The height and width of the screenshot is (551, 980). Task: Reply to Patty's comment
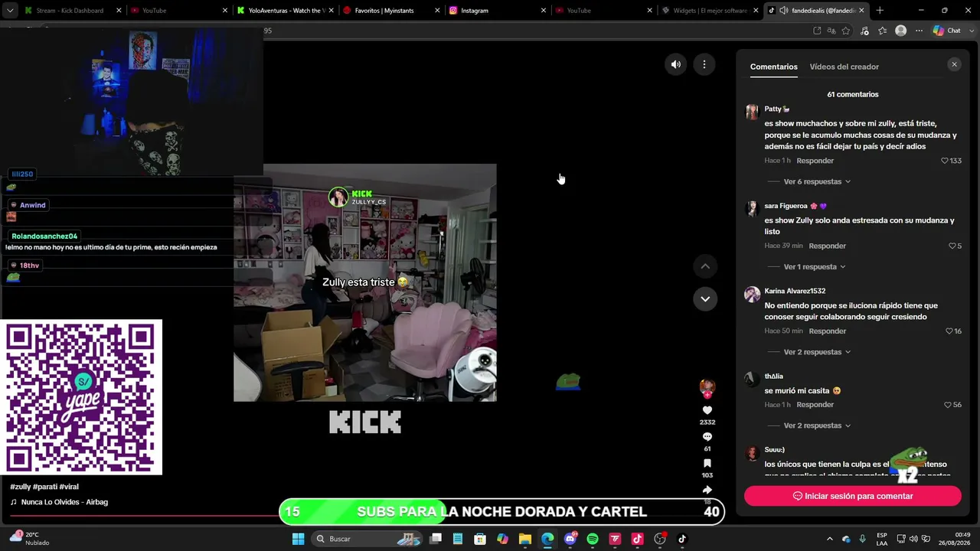click(815, 161)
